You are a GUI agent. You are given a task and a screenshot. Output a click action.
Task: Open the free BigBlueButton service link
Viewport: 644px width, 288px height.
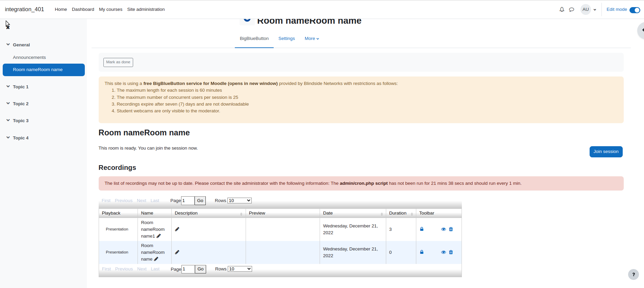(210, 84)
